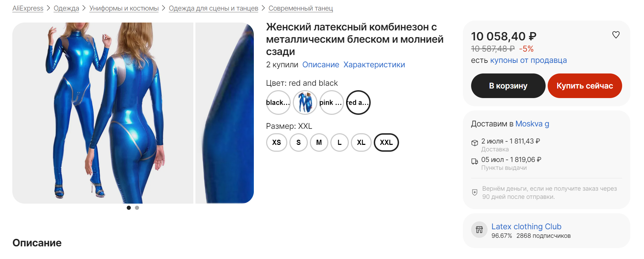Click the store icon beside Latex clothing Club
The width and height of the screenshot is (644, 259).
tap(479, 230)
